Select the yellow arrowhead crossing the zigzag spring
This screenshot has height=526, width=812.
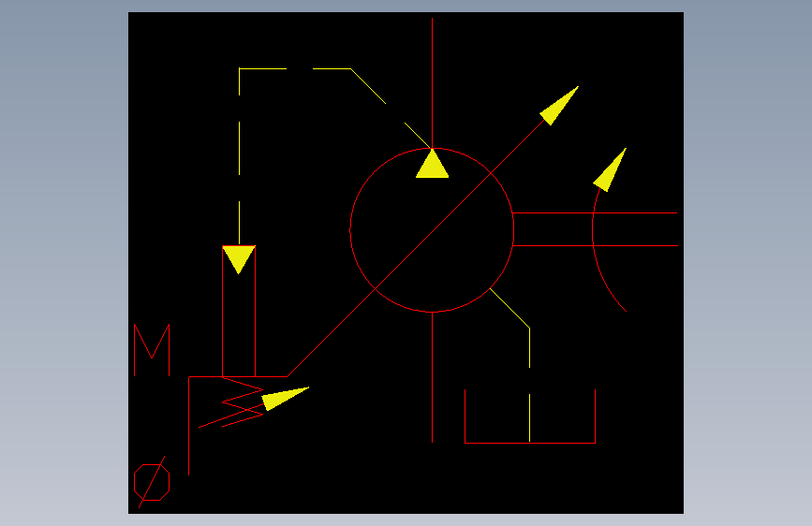point(285,399)
